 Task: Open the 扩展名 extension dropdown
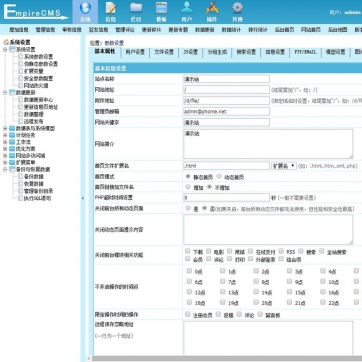pos(284,166)
